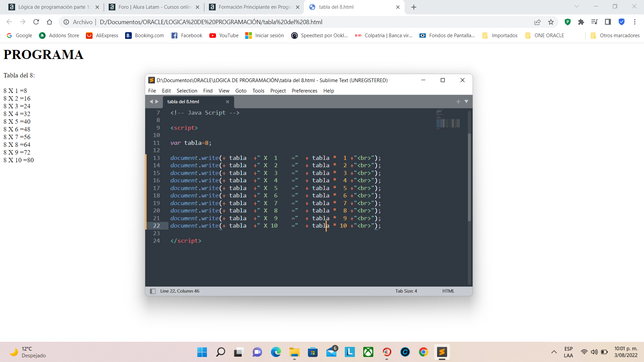Open the Help menu in Sublime Text
The image size is (644, 362).
pos(329,90)
